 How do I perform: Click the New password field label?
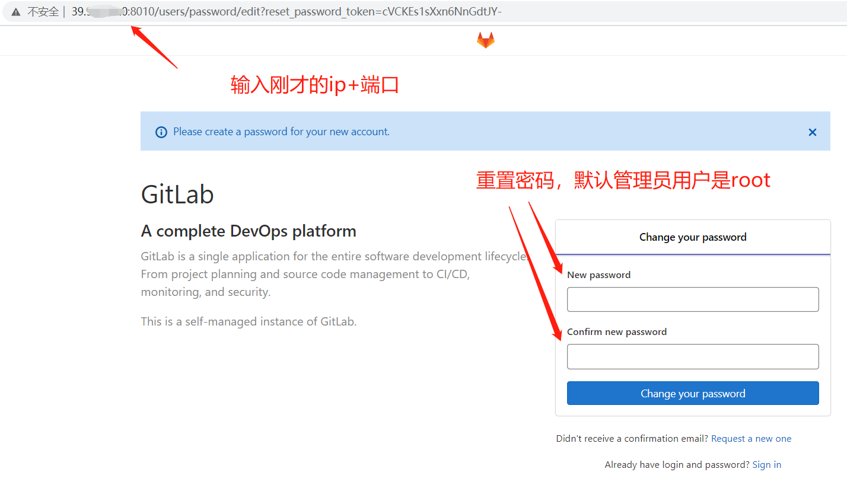point(598,275)
